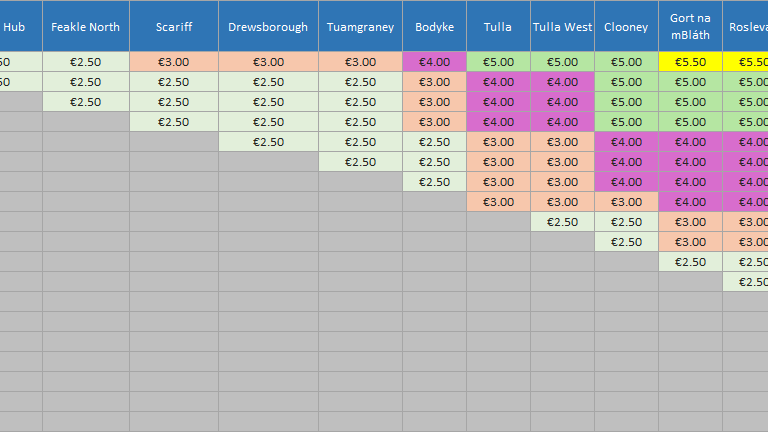
Task: Select the Feakle North column header
Action: tap(86, 26)
